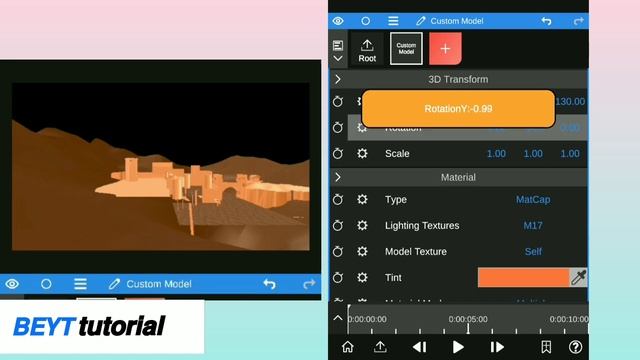This screenshot has width=640, height=360.
Task: Step back one frame
Action: 420,347
